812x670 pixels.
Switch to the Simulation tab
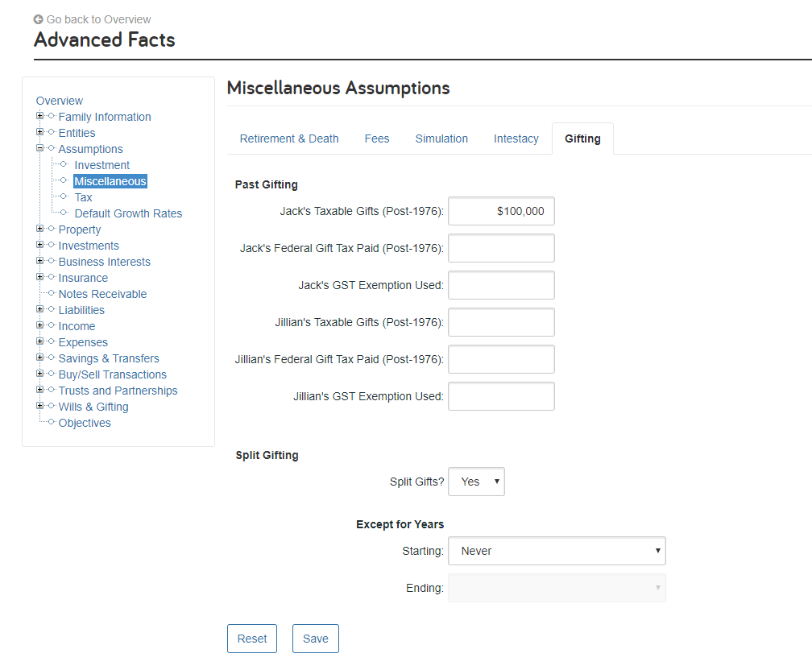441,139
